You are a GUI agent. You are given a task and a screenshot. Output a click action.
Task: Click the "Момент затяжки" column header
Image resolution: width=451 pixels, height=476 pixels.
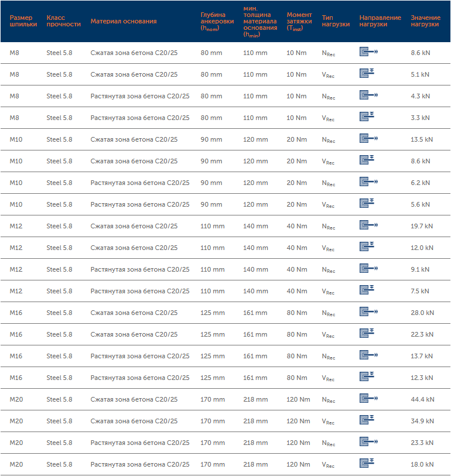coord(299,21)
